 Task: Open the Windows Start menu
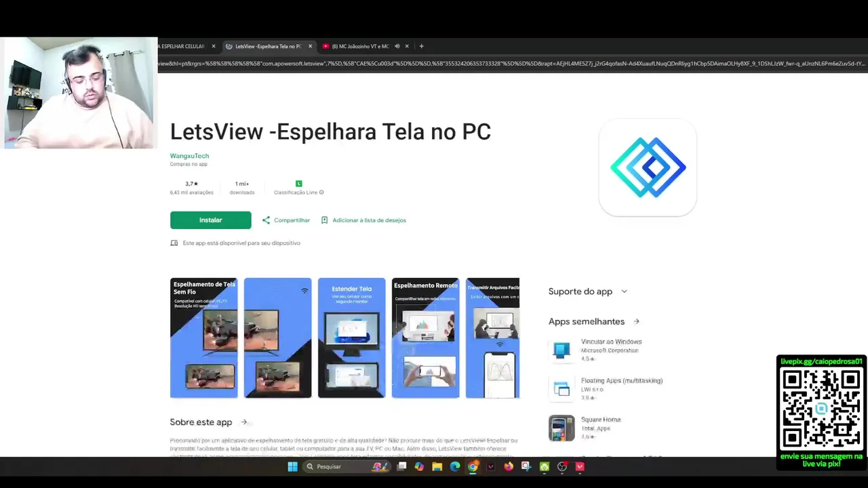click(292, 466)
